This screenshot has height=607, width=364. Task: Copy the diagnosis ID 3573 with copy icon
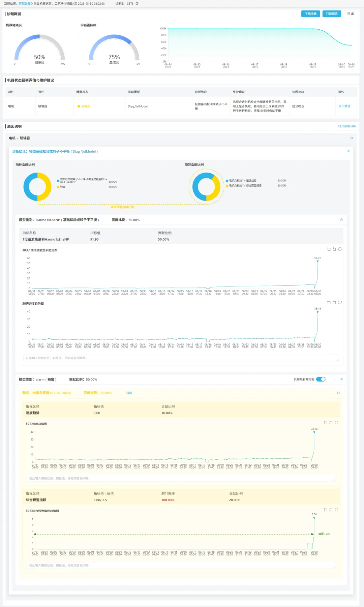coord(137,4)
